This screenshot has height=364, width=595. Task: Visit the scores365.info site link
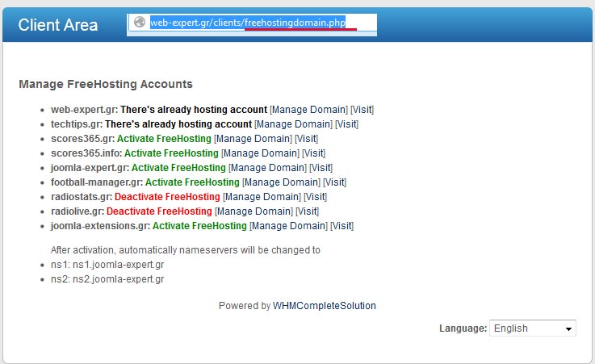(x=314, y=153)
